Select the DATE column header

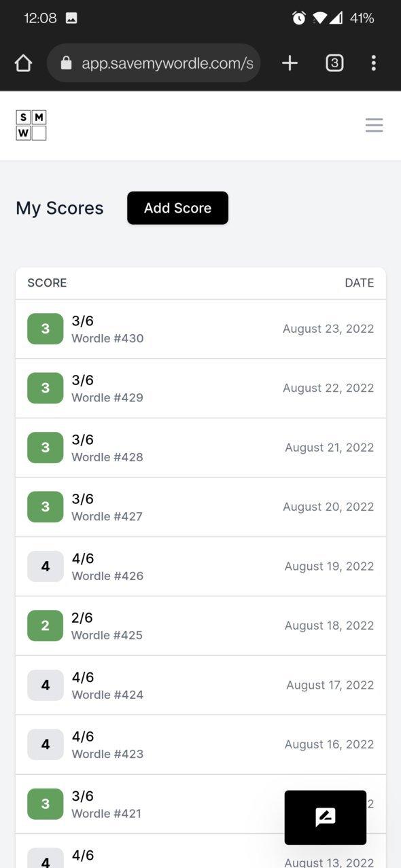click(x=359, y=283)
